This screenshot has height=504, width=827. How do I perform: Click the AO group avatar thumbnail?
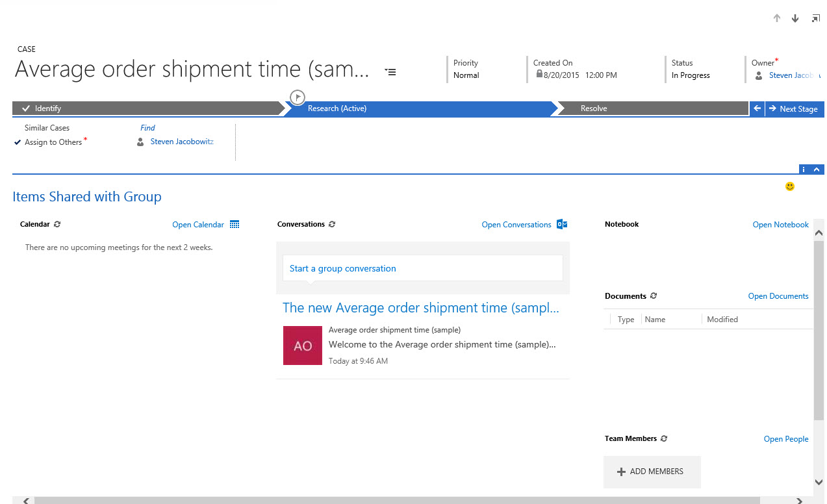pyautogui.click(x=303, y=346)
